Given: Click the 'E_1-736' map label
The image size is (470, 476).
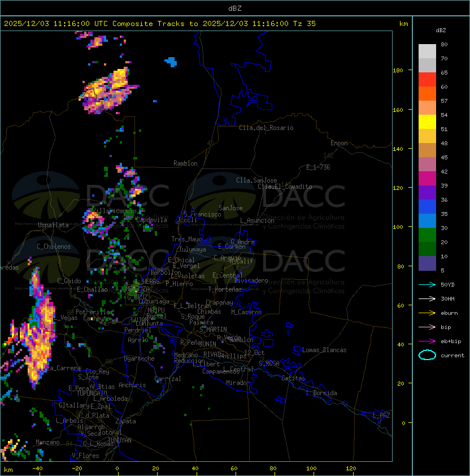Looking at the screenshot, I should [318, 167].
